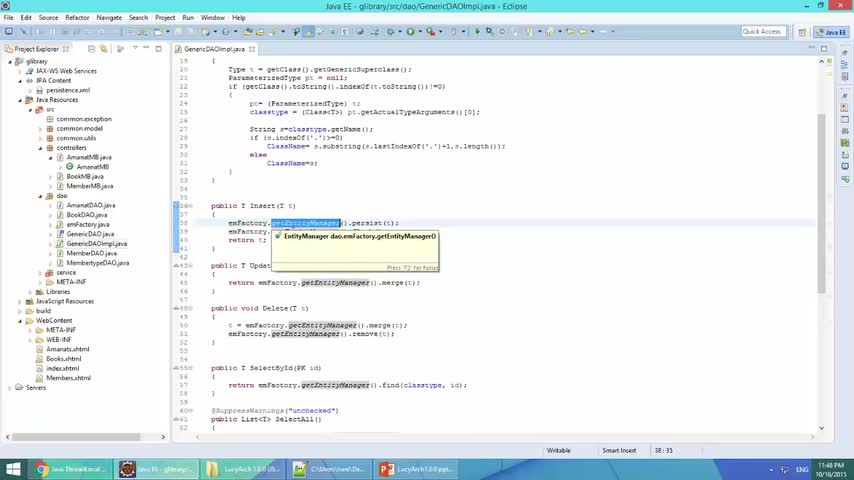Screen dimensions: 854x480
Task: Click the Run Last Tool green circle icon
Action: coord(411,32)
